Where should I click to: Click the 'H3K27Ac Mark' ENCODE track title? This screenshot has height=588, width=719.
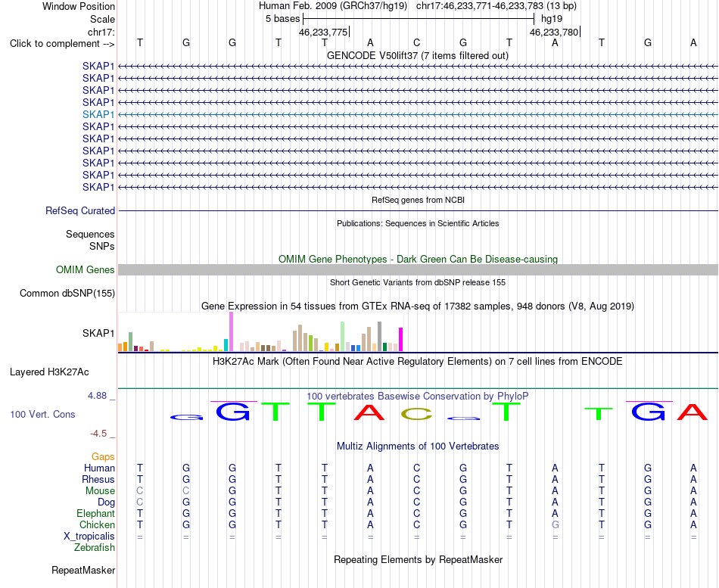[418, 362]
